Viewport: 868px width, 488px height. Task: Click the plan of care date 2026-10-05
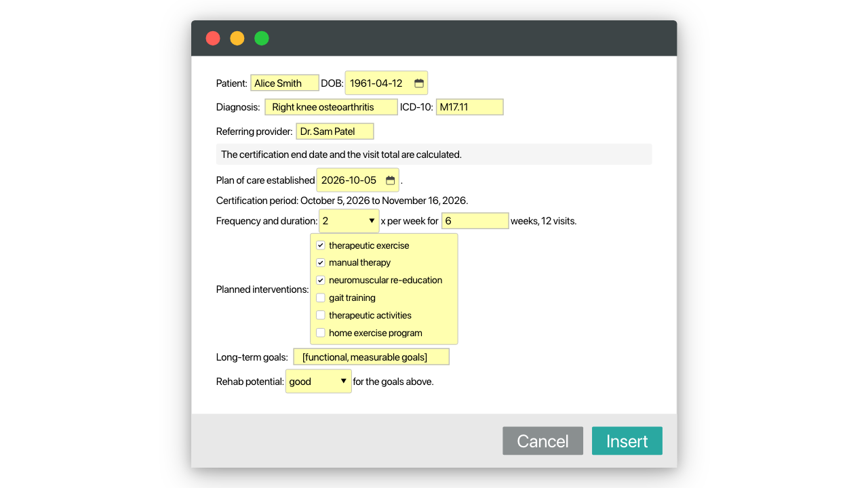349,180
